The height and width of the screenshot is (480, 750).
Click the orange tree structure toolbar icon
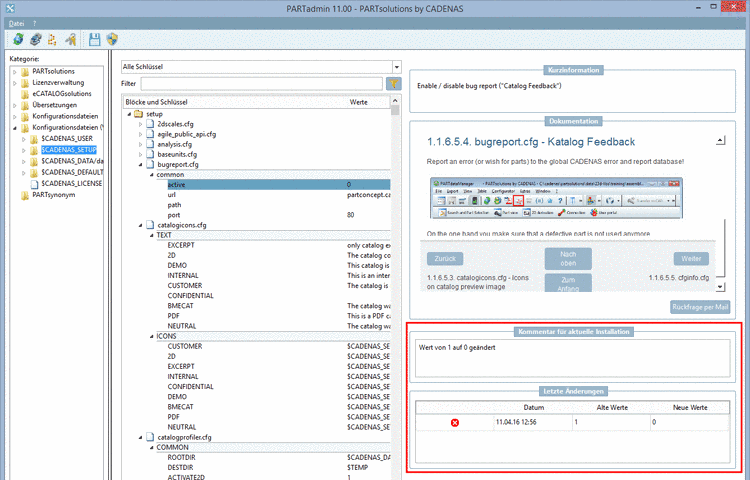pyautogui.click(x=53, y=39)
